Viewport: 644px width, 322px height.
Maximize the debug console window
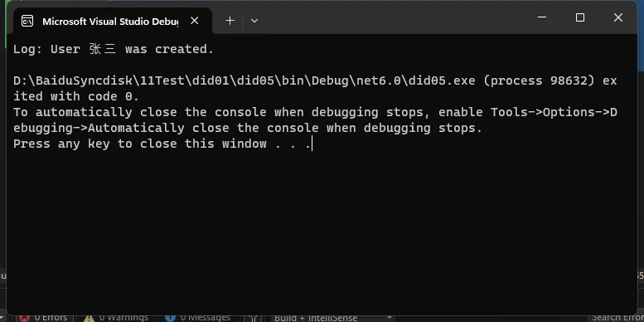580,17
